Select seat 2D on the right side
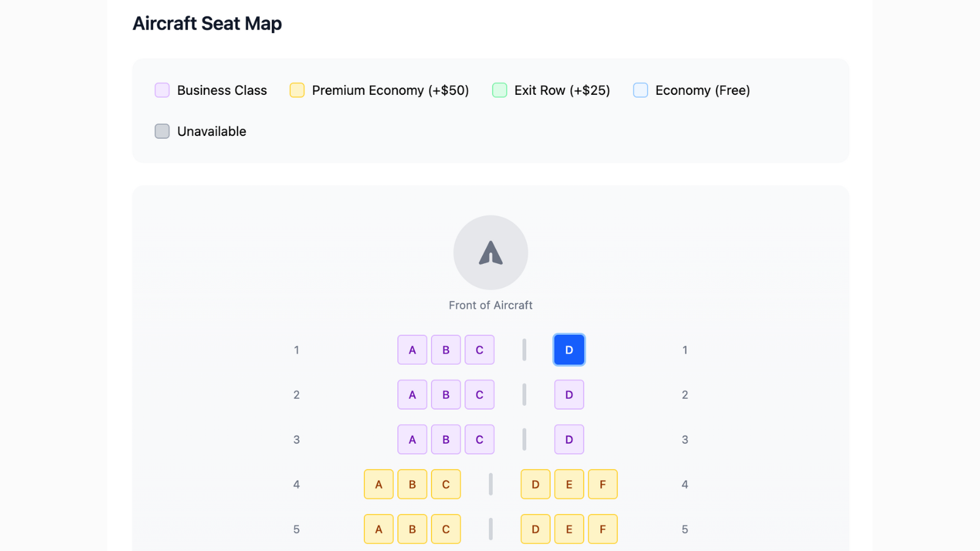The width and height of the screenshot is (980, 551). point(569,394)
